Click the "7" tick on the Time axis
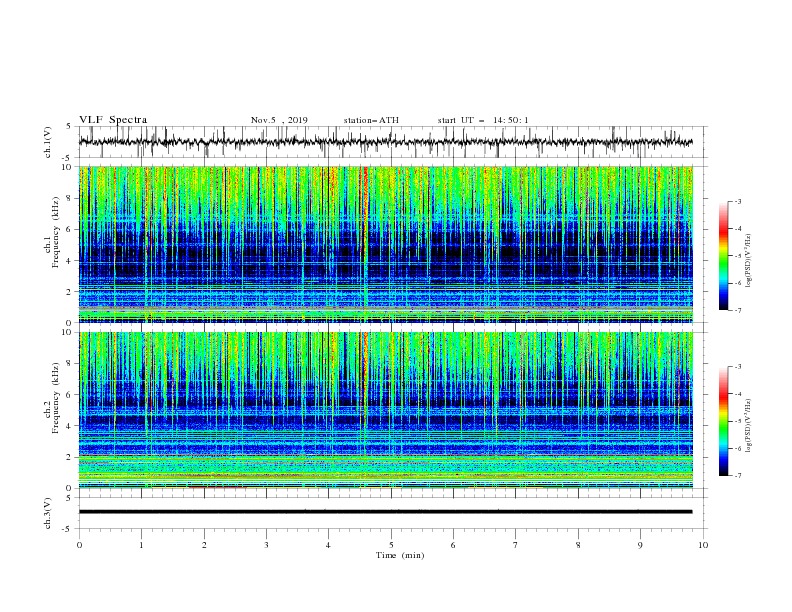The width and height of the screenshot is (792, 612). point(516,545)
